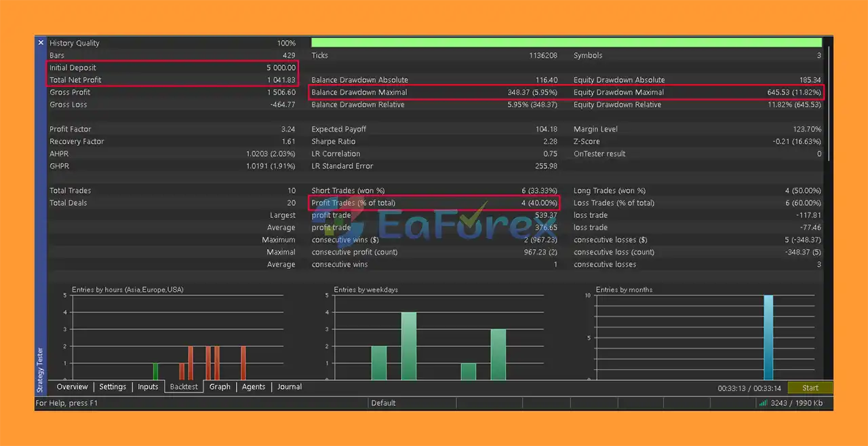The height and width of the screenshot is (446, 868).
Task: Switch to the Overview tab
Action: (72, 387)
